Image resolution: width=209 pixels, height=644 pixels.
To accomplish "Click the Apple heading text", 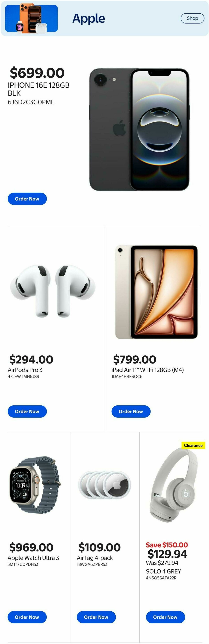I will pos(89,18).
